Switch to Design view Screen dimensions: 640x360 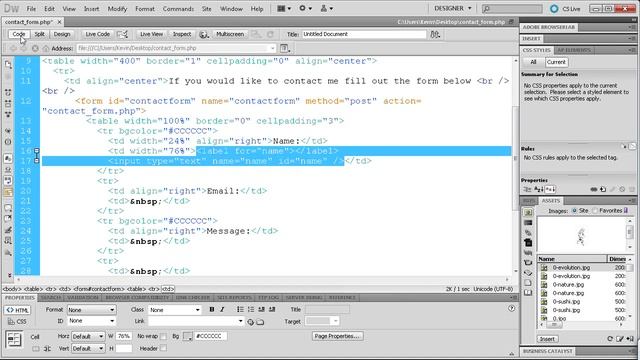(x=62, y=34)
